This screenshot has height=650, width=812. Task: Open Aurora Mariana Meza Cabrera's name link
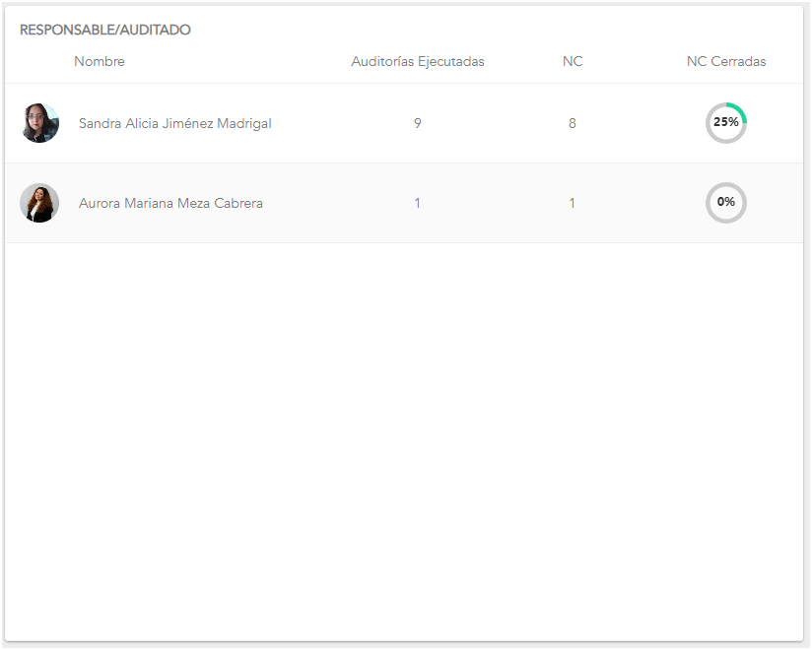tap(170, 203)
